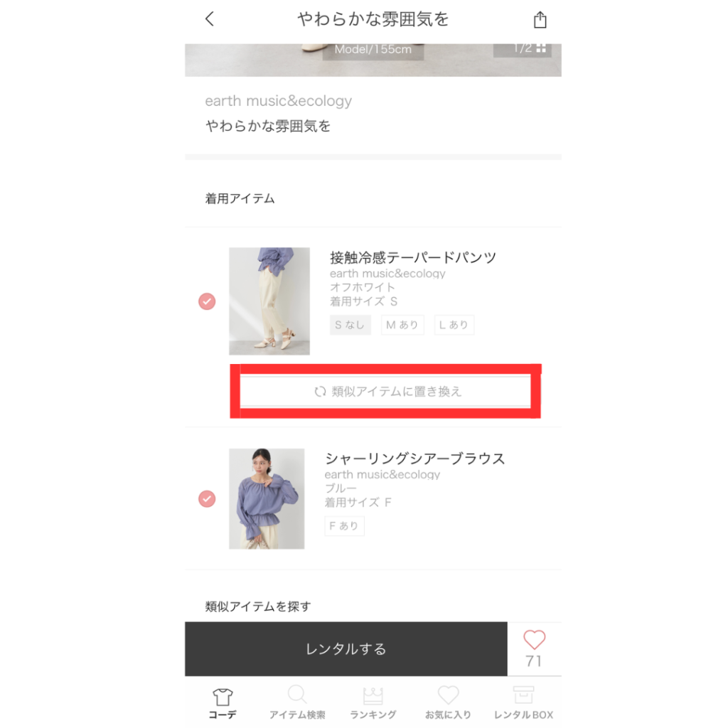Tap earth music&ecology brand name under header
The width and height of the screenshot is (728, 728).
(279, 101)
